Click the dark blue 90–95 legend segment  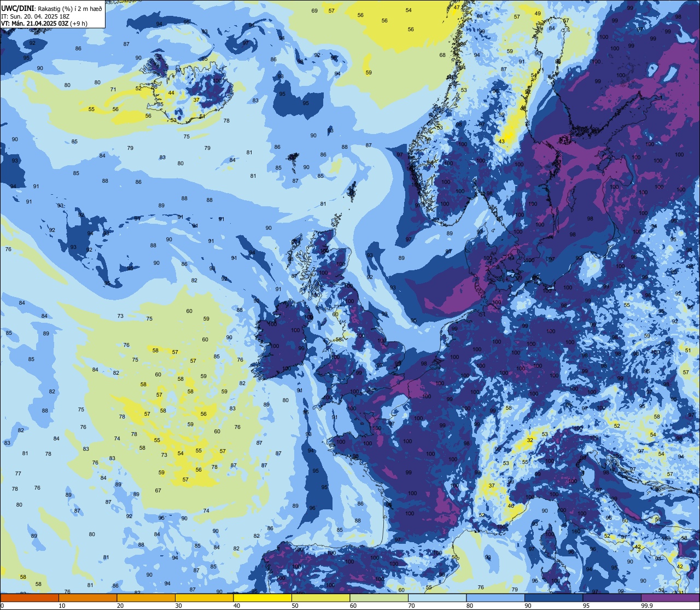[554, 597]
